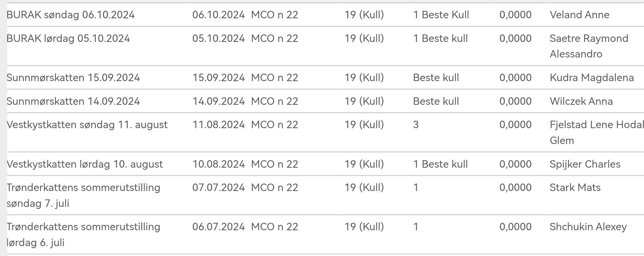This screenshot has height=256, width=644.
Task: Click the date cell 11.08.2024
Action: click(x=219, y=125)
